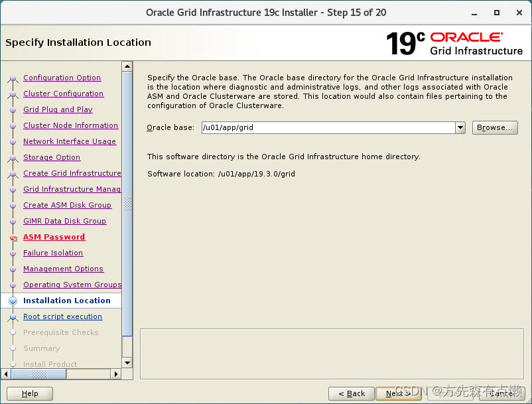Screen dimensions: 532x404
Task: Click the Failure Isolation step bullet icon
Action: 13,253
